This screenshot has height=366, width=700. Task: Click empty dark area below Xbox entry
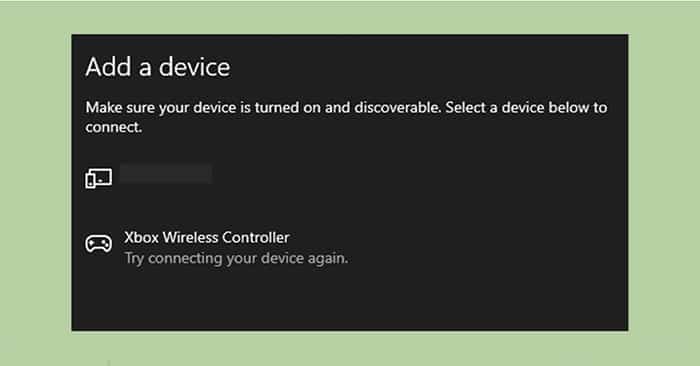350,299
